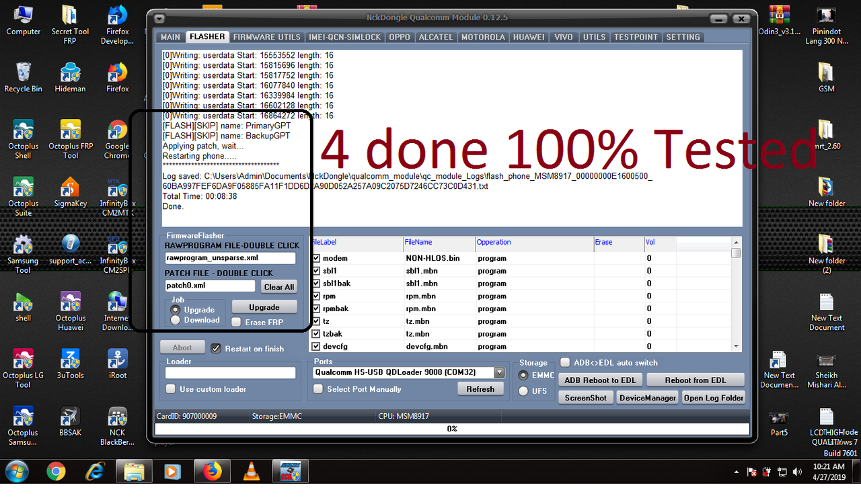Open shell desktop shortcut
861x504 pixels.
[24, 306]
